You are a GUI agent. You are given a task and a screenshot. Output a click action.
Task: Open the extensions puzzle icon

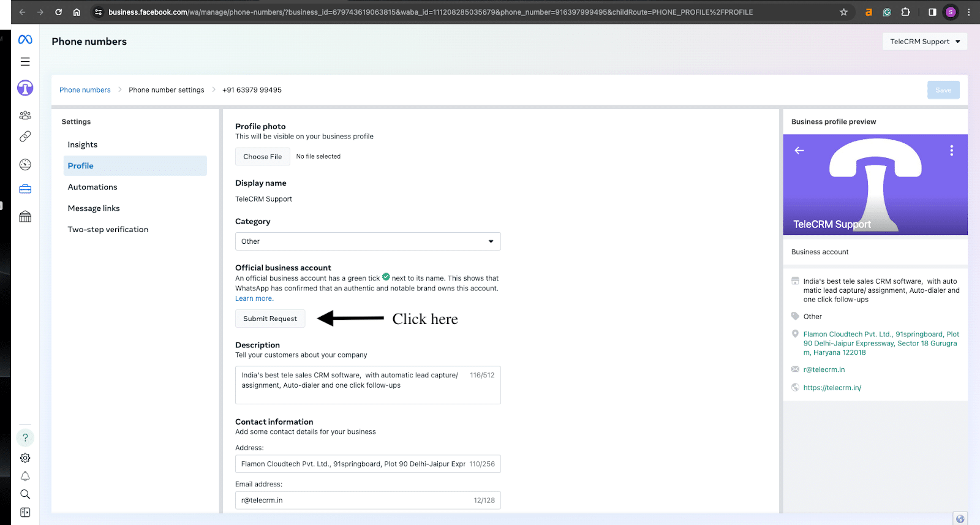tap(906, 12)
